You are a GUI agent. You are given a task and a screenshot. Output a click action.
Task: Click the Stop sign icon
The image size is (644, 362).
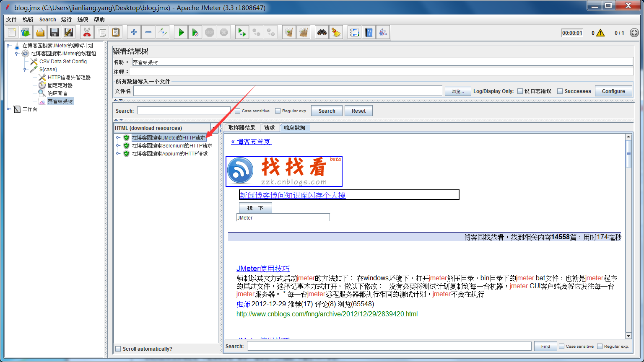point(210,32)
